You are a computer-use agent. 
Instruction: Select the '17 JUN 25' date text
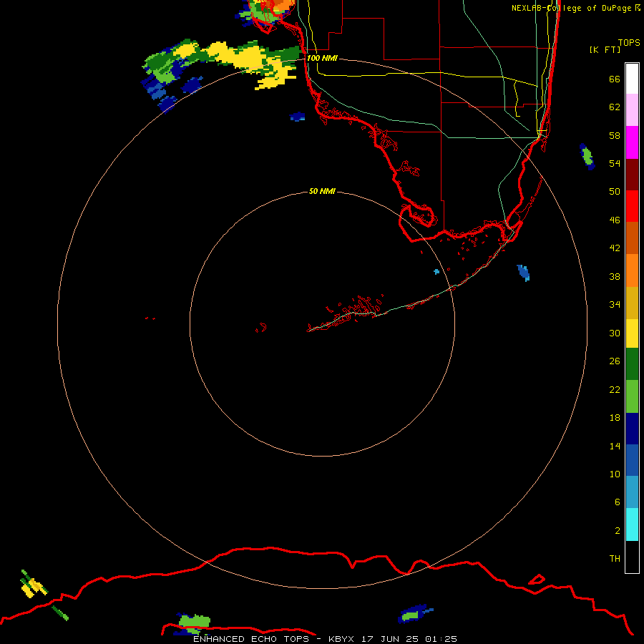point(390,639)
